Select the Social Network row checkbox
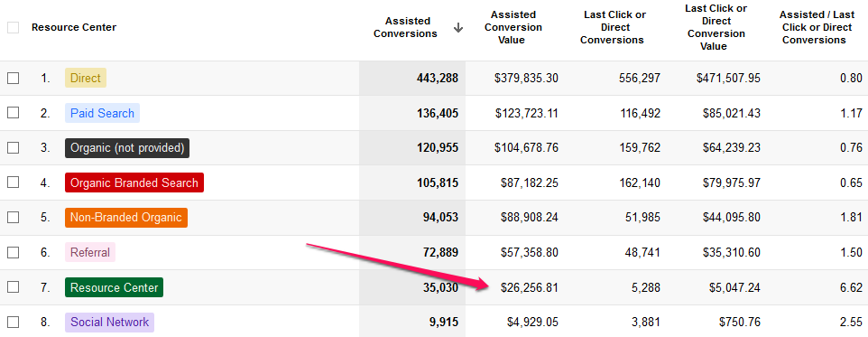This screenshot has height=337, width=868. 13,322
